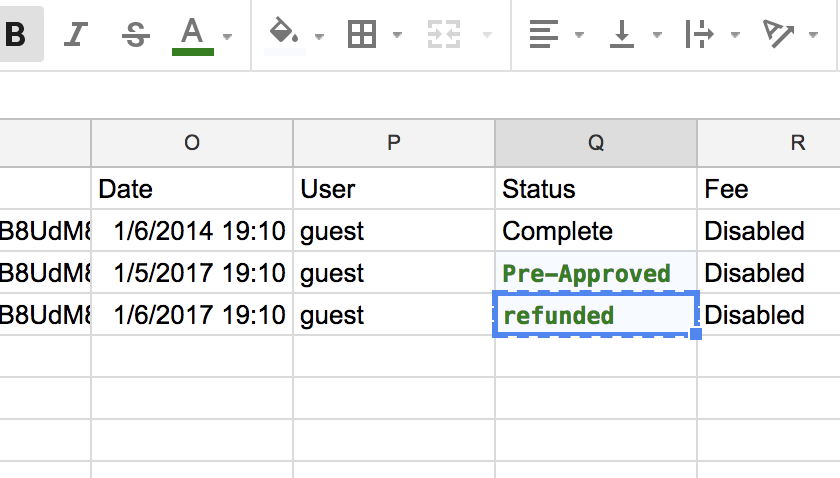Viewport: 840px width, 478px height.
Task: Open the fill color dropdown arrow
Action: pyautogui.click(x=320, y=36)
